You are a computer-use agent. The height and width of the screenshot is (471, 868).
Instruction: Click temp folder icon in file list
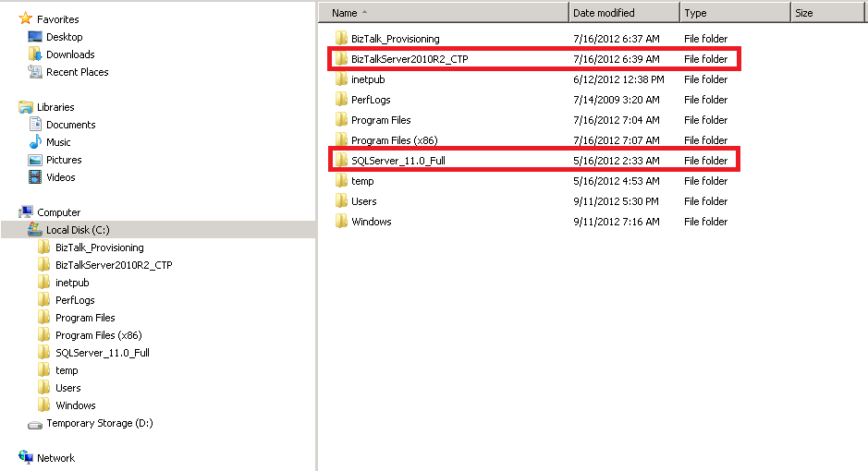coord(341,181)
